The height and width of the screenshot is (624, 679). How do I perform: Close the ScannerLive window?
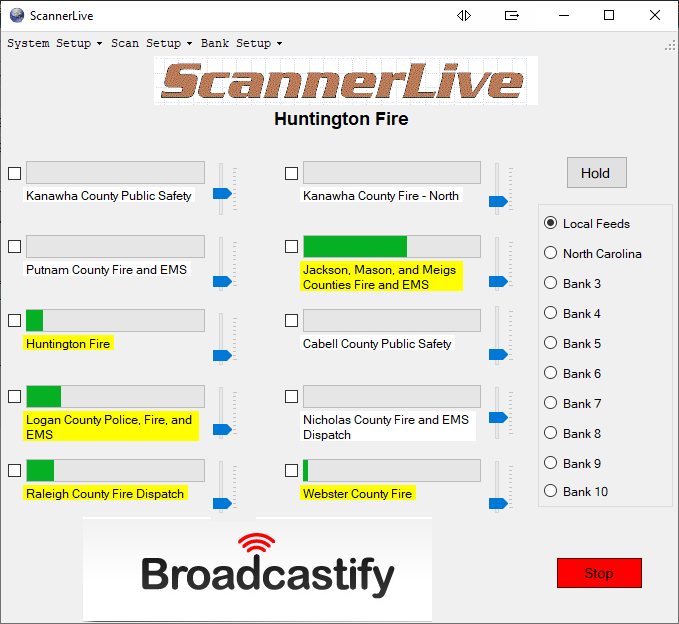[655, 16]
